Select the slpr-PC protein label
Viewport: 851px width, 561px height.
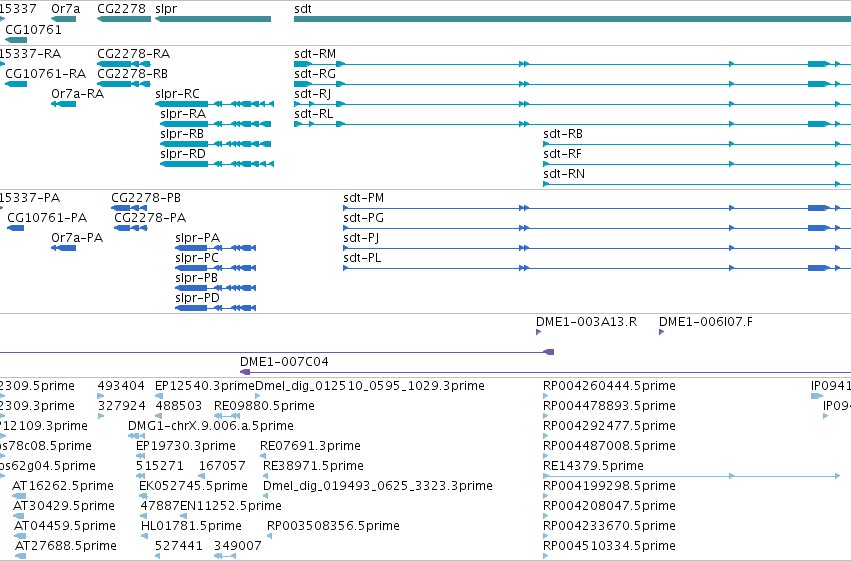coord(197,258)
